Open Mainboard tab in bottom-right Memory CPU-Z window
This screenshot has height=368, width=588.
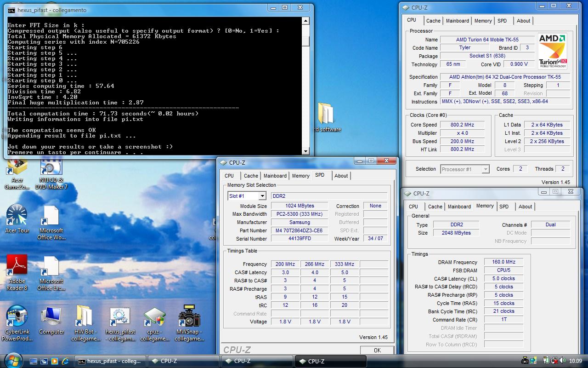[x=459, y=207]
